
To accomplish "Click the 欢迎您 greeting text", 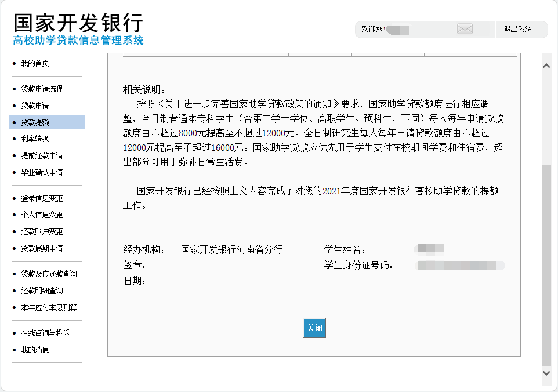I will (x=374, y=29).
